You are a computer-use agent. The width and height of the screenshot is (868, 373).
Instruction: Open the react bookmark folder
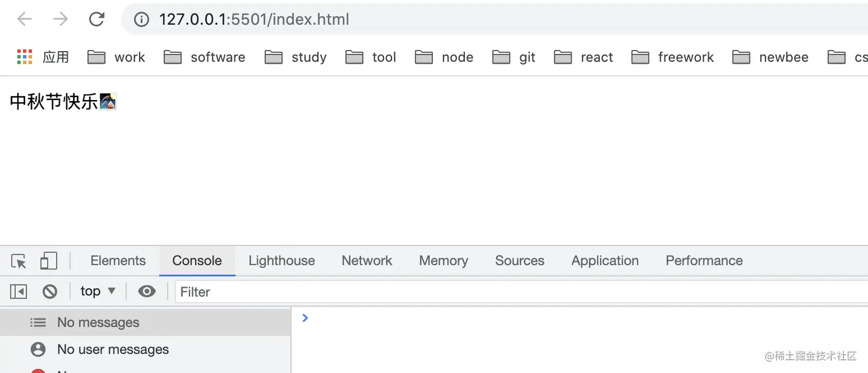pyautogui.click(x=583, y=57)
